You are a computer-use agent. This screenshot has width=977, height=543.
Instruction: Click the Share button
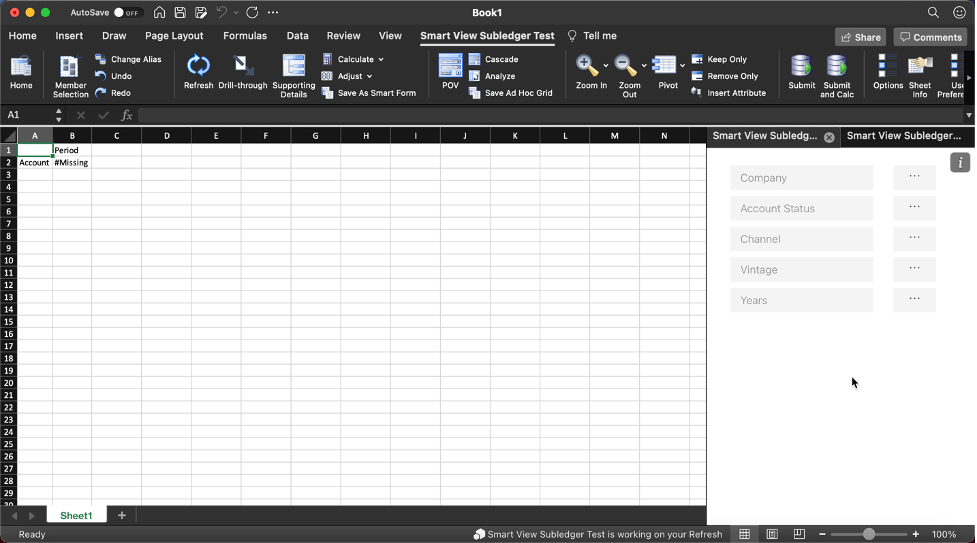click(860, 37)
